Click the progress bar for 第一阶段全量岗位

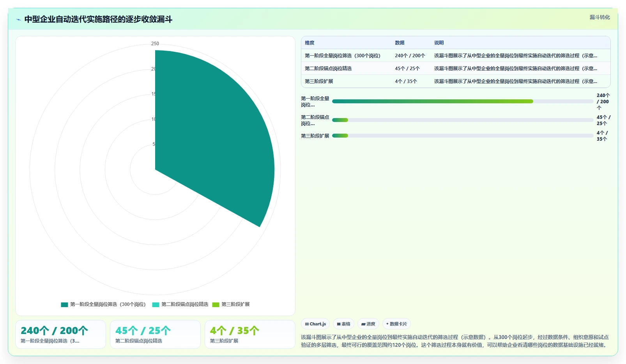point(463,101)
